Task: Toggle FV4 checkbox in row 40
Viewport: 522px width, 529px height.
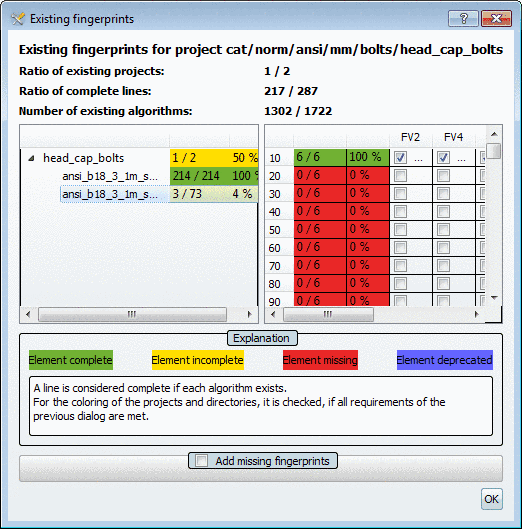Action: point(443,212)
